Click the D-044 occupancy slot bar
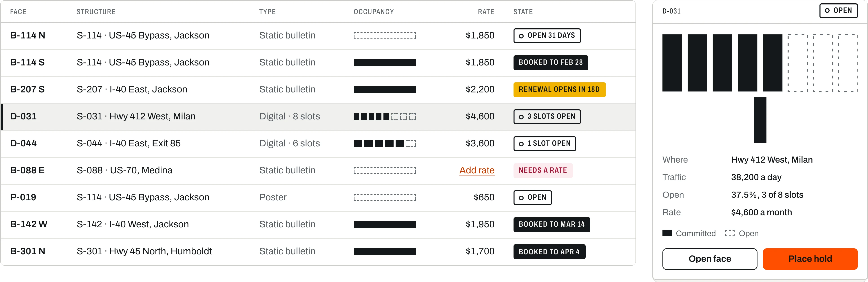 click(385, 144)
